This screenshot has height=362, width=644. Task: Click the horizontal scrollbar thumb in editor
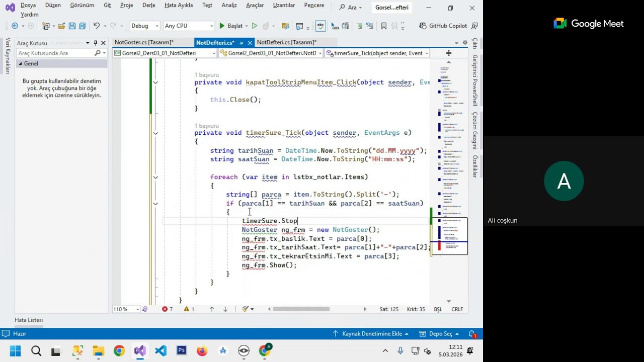[x=301, y=309]
